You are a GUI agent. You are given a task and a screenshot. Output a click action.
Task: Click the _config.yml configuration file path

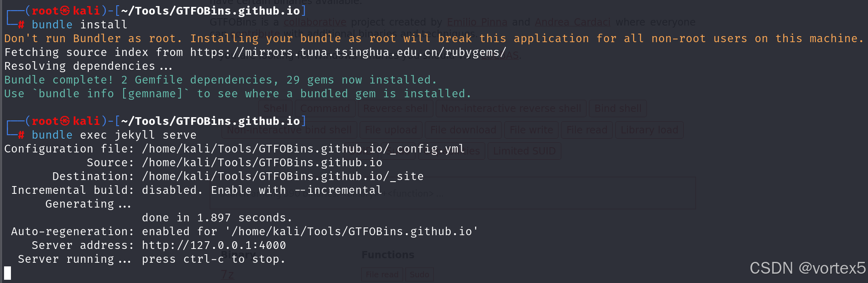click(303, 149)
